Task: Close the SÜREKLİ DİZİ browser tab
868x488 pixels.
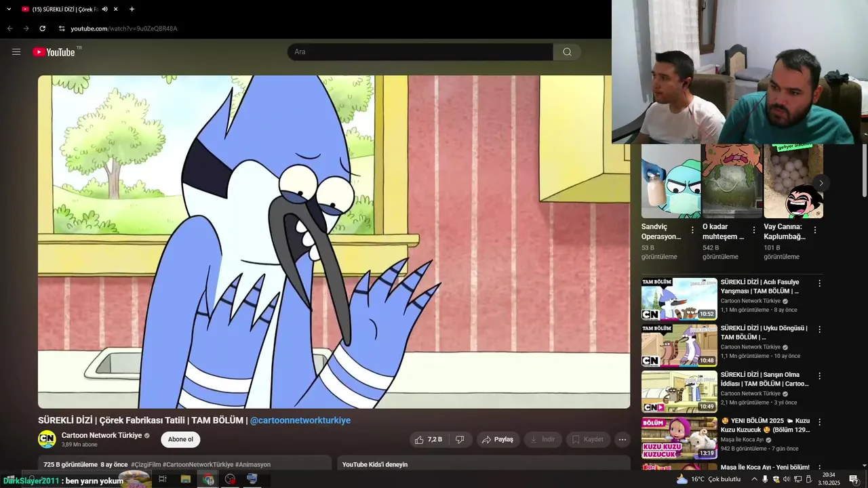Action: [x=116, y=9]
